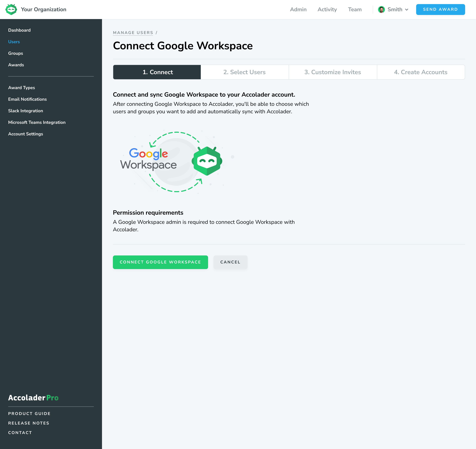The width and height of the screenshot is (476, 449).
Task: Click Smith's profile avatar picture
Action: click(x=381, y=10)
